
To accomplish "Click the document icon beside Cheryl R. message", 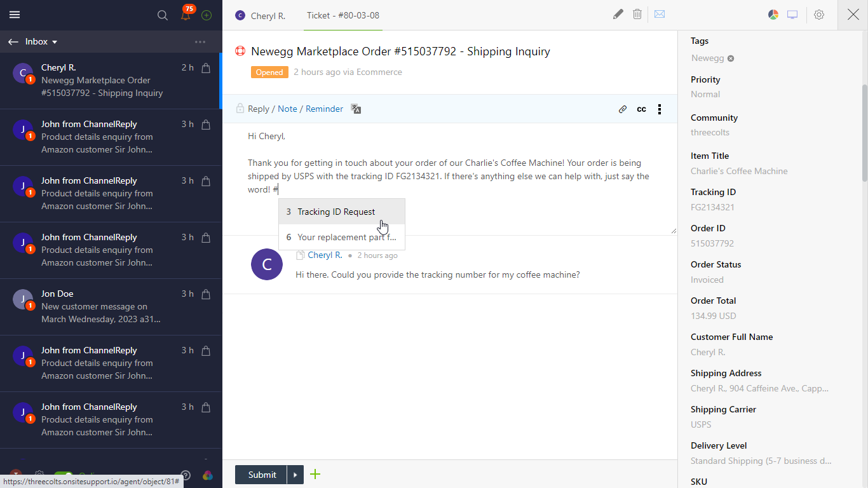I will click(300, 255).
